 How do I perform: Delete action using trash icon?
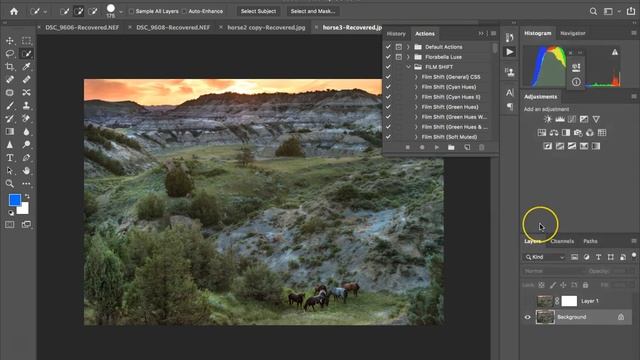point(482,147)
